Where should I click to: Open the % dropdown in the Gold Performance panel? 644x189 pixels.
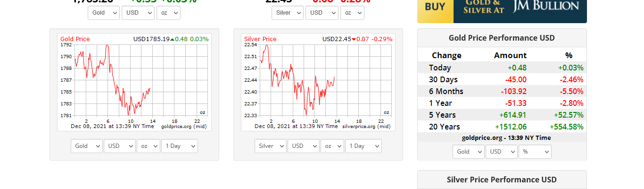point(535,152)
